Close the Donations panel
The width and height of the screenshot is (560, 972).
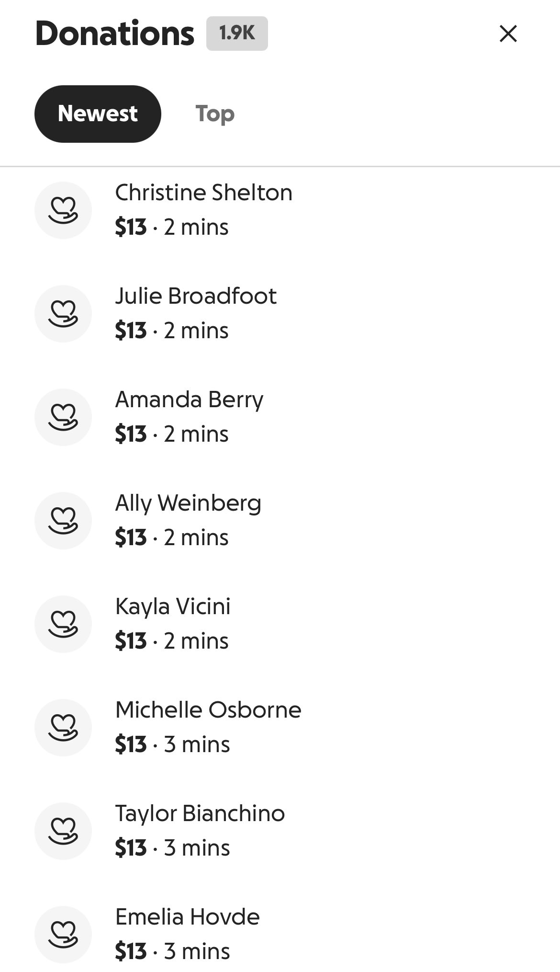coord(508,34)
